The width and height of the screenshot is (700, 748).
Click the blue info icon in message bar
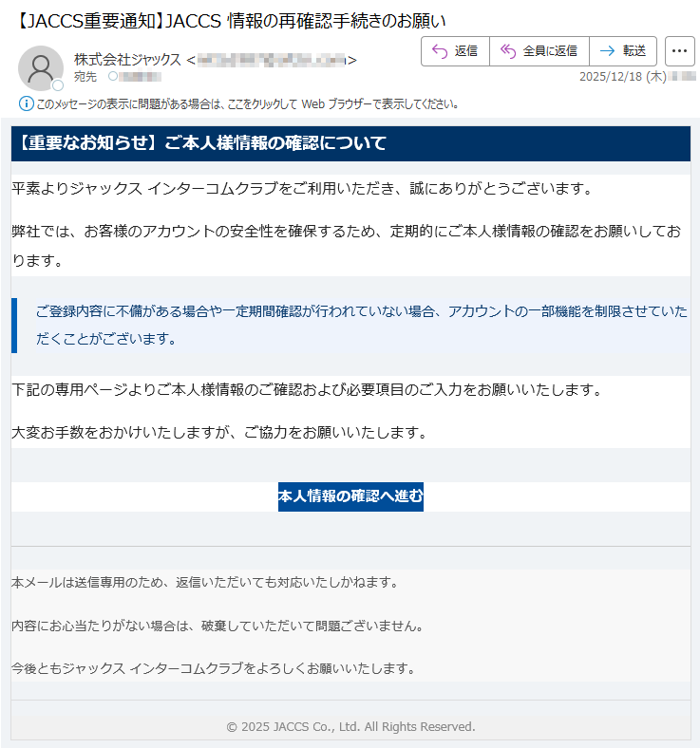coord(26,103)
